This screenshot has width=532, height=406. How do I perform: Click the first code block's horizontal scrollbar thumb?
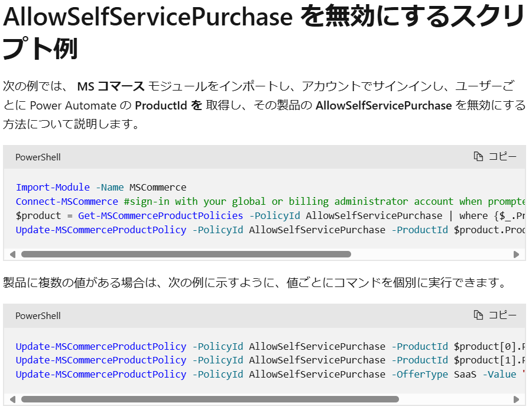tap(186, 254)
